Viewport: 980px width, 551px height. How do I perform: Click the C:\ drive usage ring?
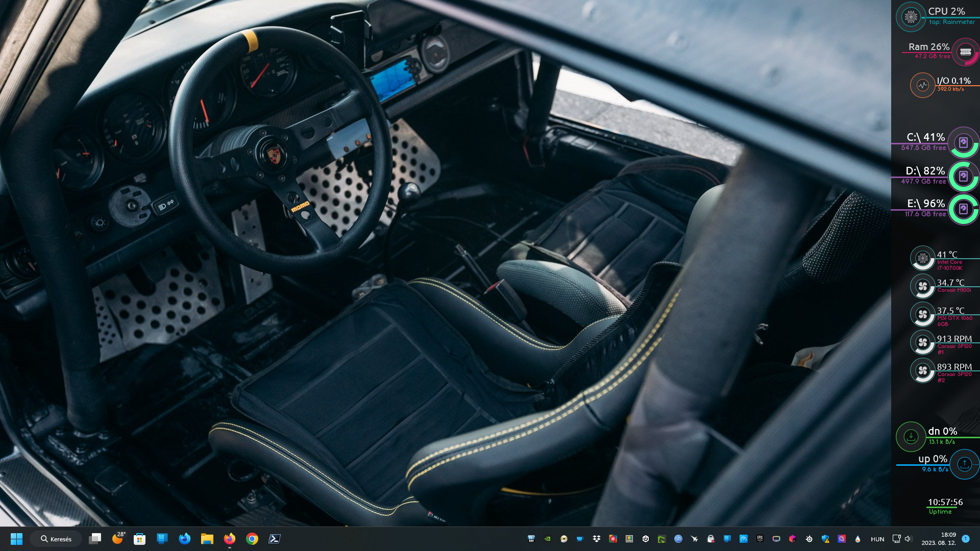[x=963, y=142]
